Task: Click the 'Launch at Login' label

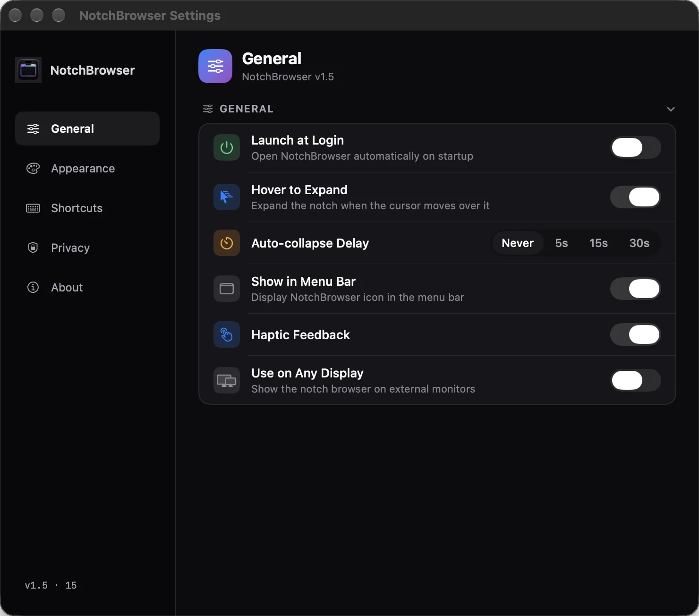Action: (298, 140)
